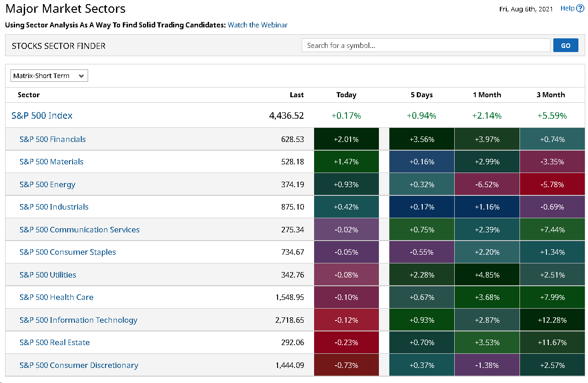Open the Watch the Webinar link
The height and width of the screenshot is (383, 588).
click(x=257, y=25)
